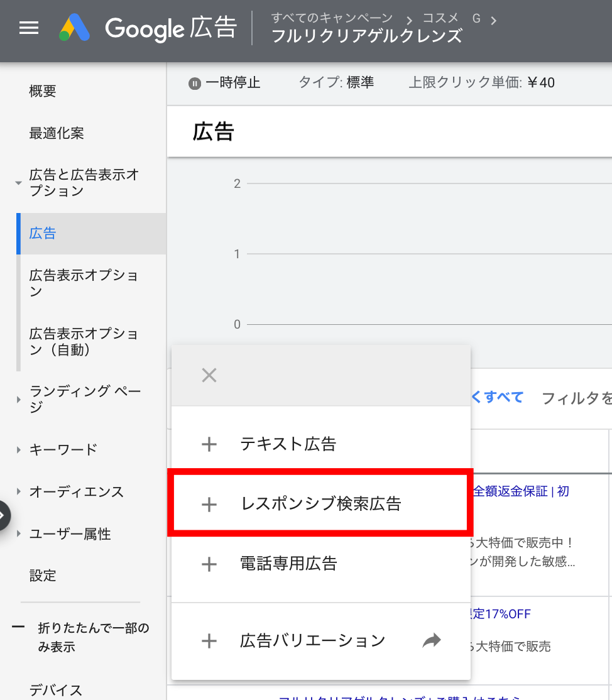612x700 pixels.
Task: Click 折りたたんで一部のみ表示 to collapse the sidebar
Action: click(93, 637)
